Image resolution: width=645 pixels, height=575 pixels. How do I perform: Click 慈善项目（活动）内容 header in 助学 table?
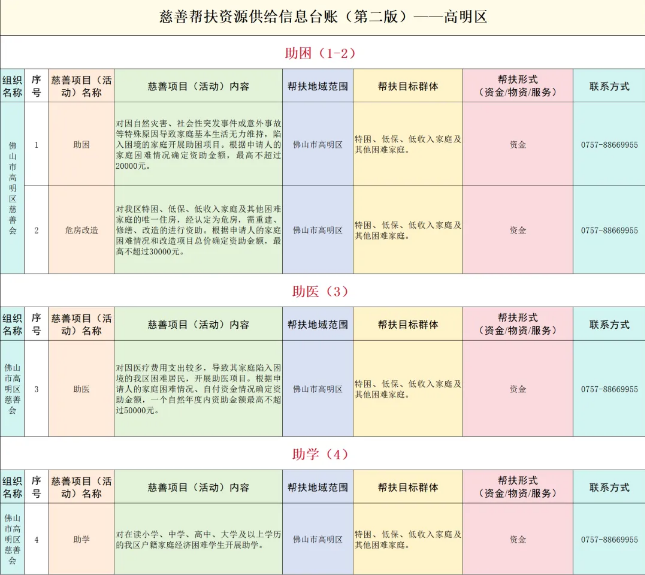coord(199,487)
